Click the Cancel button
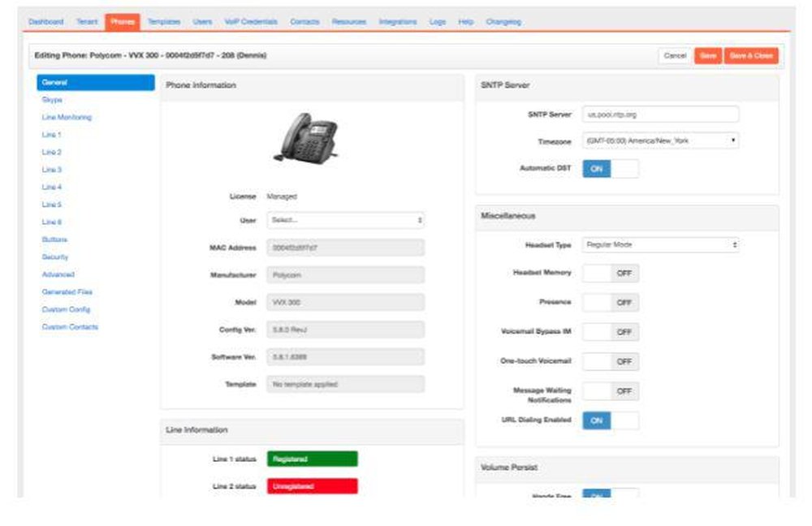Viewport: 812px width, 526px height. point(676,56)
